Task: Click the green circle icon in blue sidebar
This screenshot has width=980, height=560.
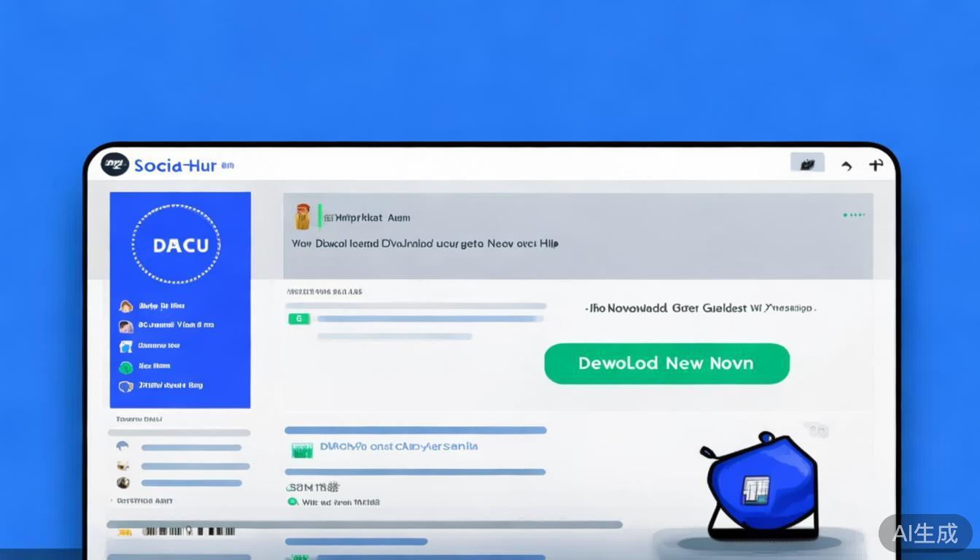Action: [126, 367]
